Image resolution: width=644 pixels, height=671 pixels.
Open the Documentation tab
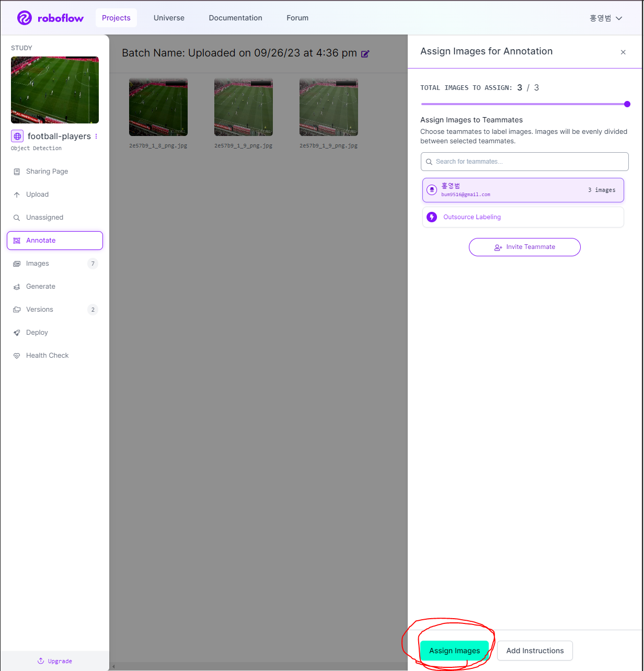tap(236, 18)
